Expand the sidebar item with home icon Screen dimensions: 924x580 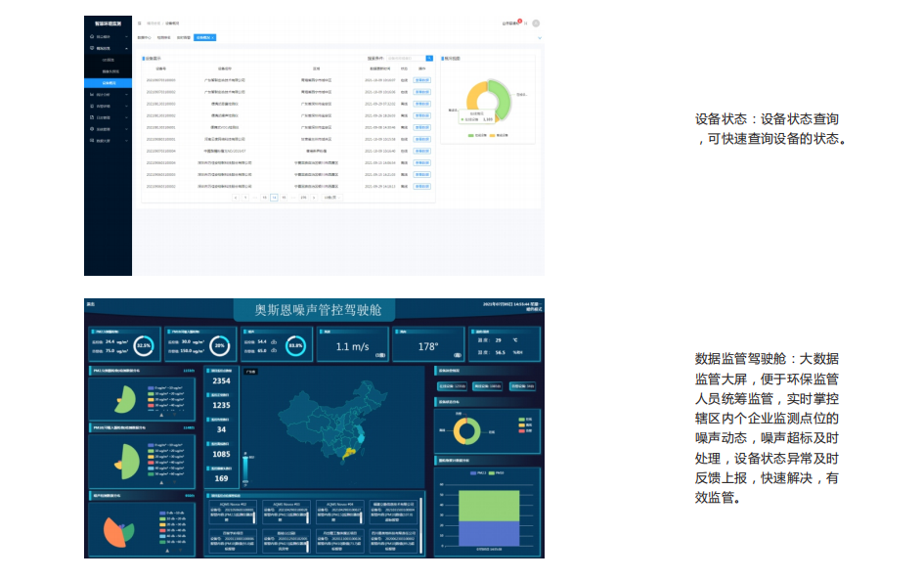tap(109, 36)
